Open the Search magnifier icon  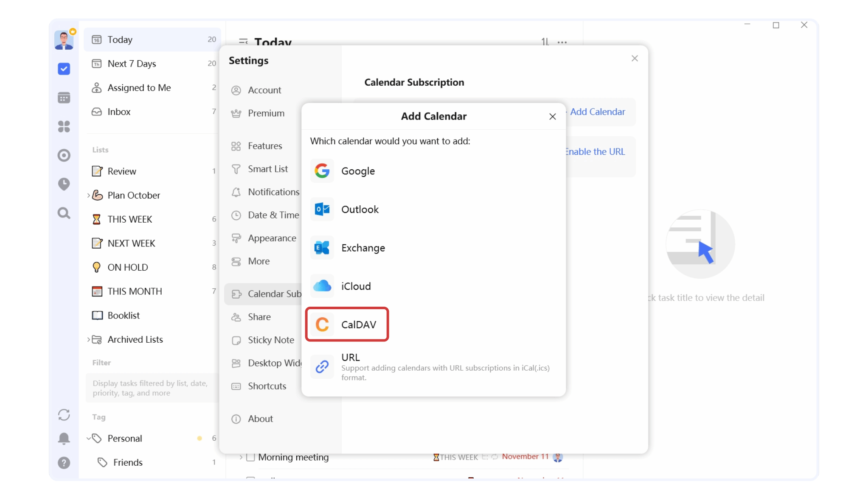click(x=64, y=213)
